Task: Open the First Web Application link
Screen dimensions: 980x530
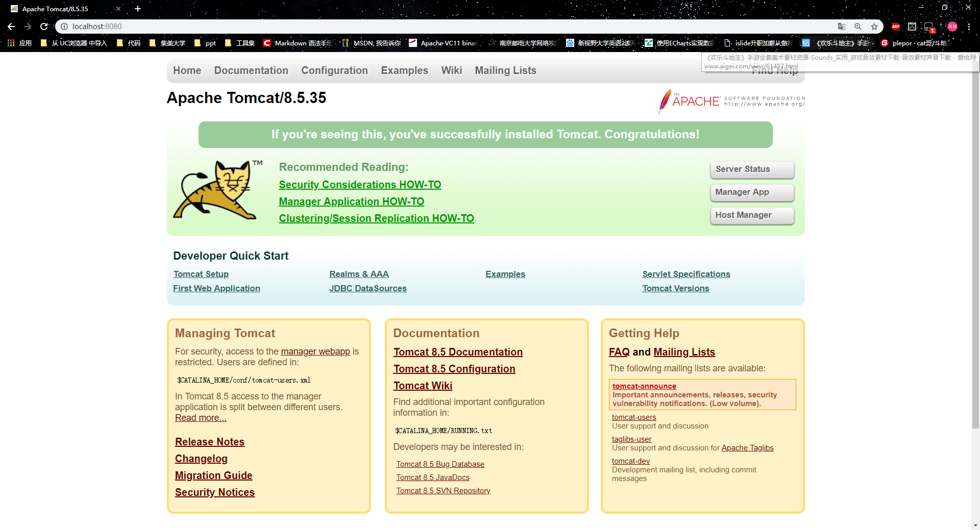Action: (216, 288)
